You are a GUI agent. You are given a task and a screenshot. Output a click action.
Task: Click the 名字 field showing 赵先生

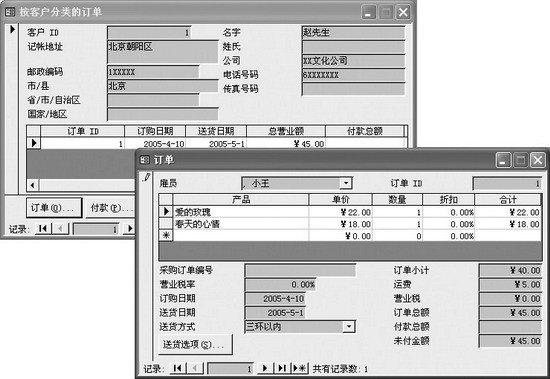point(353,33)
